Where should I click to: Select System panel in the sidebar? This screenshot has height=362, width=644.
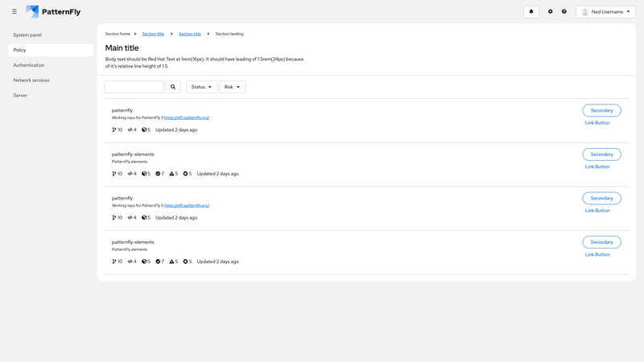coord(27,35)
